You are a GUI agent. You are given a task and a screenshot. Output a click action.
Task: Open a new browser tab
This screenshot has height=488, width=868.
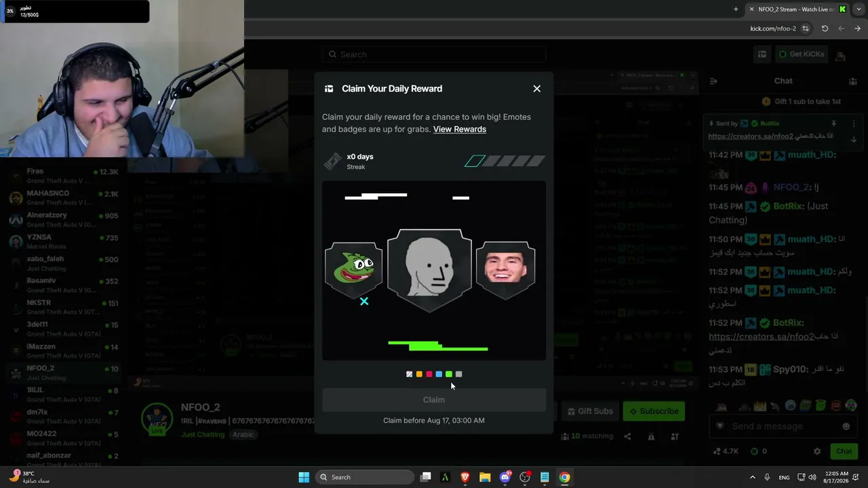point(736,9)
